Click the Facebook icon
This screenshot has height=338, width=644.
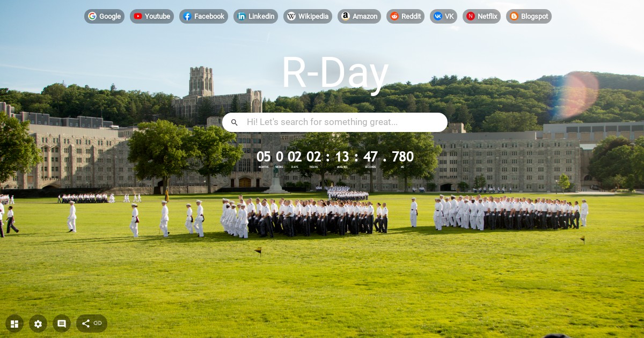click(187, 16)
